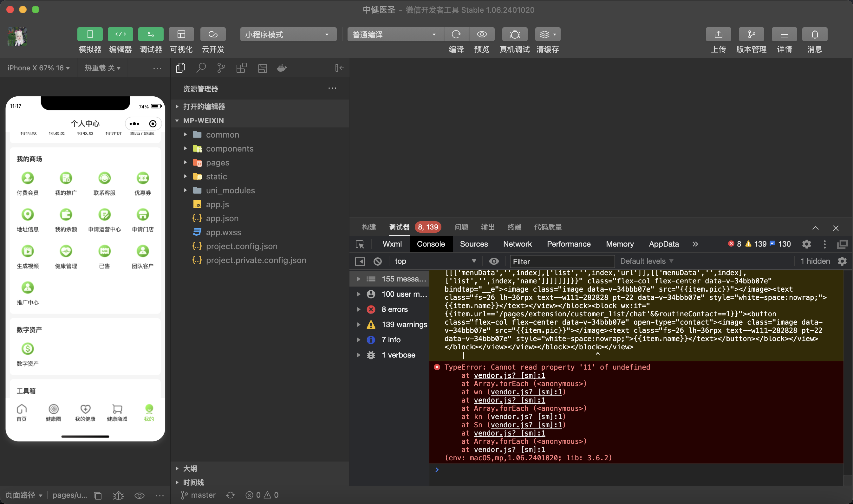This screenshot has height=504, width=853.
Task: Switch to the 输出 tab
Action: pyautogui.click(x=487, y=227)
